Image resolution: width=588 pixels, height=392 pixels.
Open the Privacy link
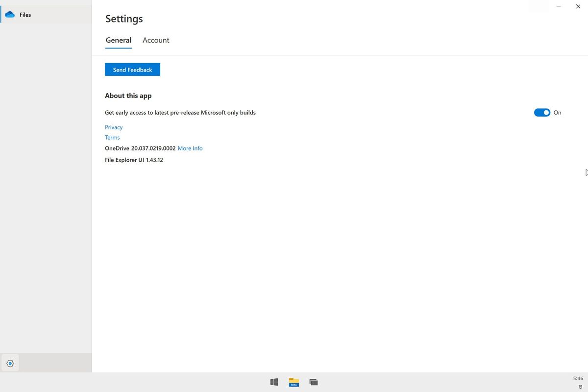coord(113,127)
